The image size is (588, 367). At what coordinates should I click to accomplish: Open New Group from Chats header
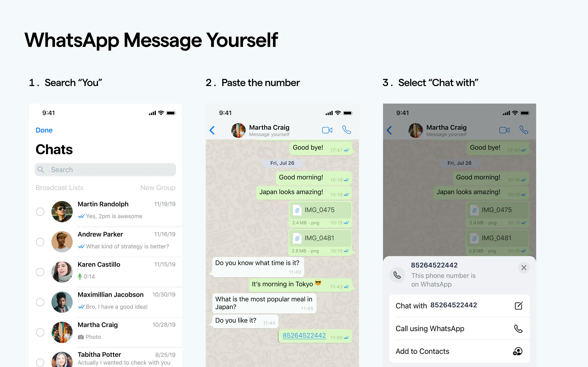[158, 187]
